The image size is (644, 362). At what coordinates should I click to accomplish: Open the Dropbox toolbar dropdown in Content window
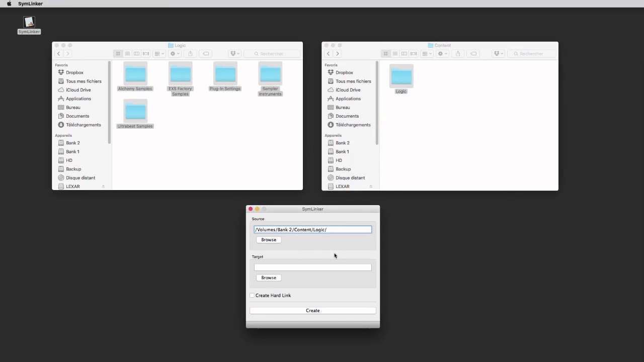tap(499, 54)
